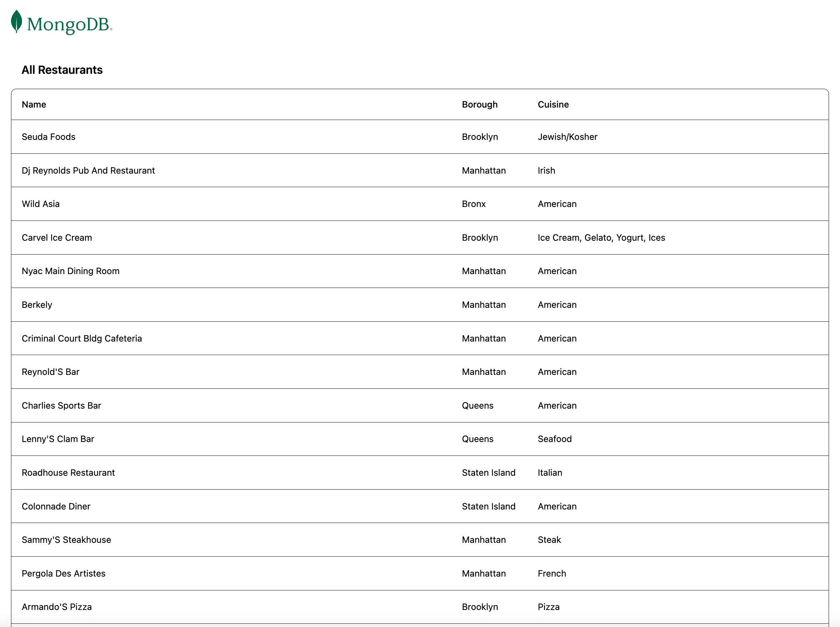Viewport: 840px width, 627px height.
Task: Open Sammy'S Steakhouse entry
Action: 66,540
